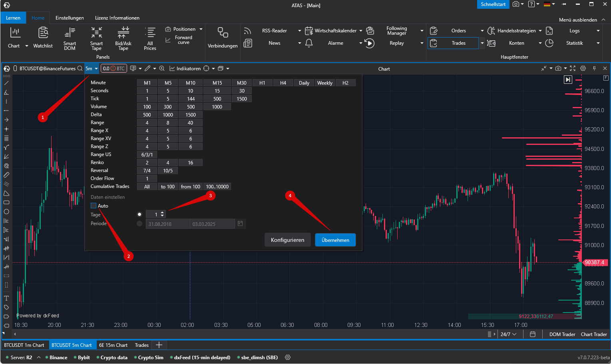Click the Replay play icon
Viewport: 611px width, 364px height.
pos(370,43)
